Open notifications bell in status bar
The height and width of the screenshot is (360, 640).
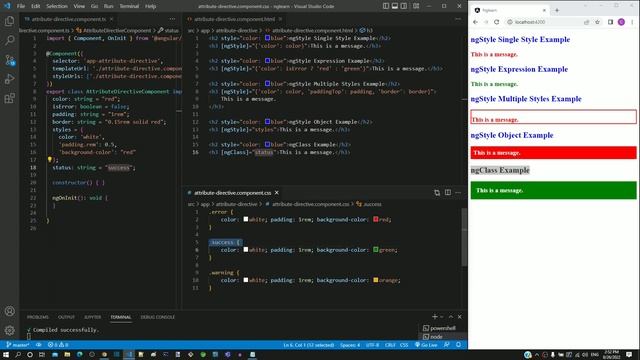point(458,345)
